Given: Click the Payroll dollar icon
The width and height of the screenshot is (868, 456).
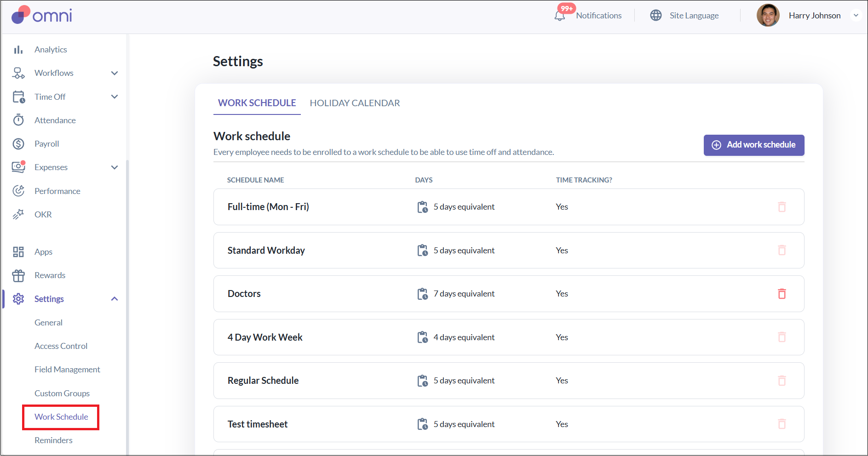Looking at the screenshot, I should point(18,144).
